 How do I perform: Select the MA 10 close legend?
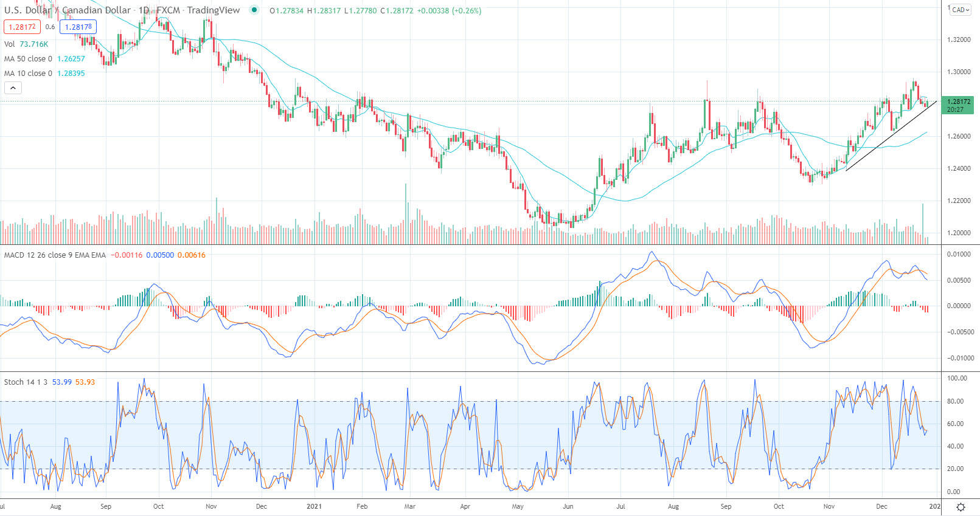[28, 74]
